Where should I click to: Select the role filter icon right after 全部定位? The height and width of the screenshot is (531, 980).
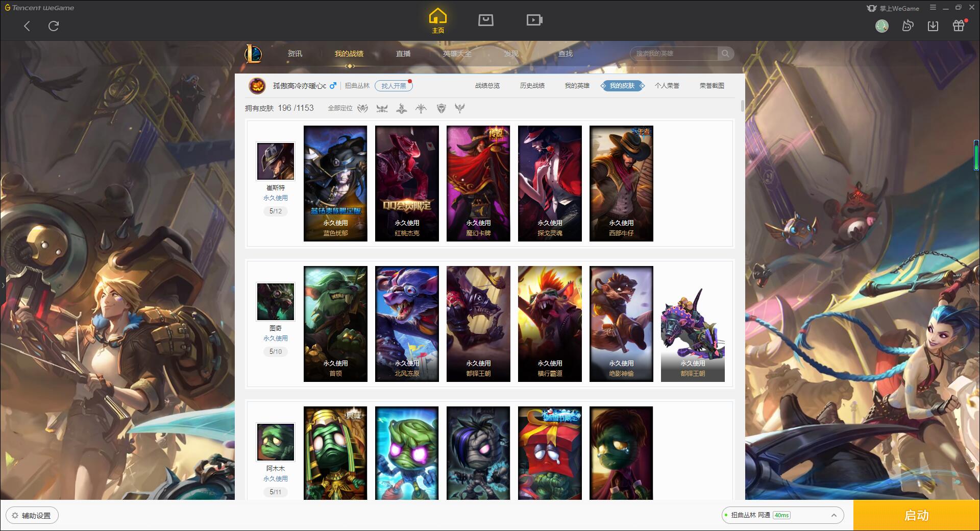pos(362,108)
